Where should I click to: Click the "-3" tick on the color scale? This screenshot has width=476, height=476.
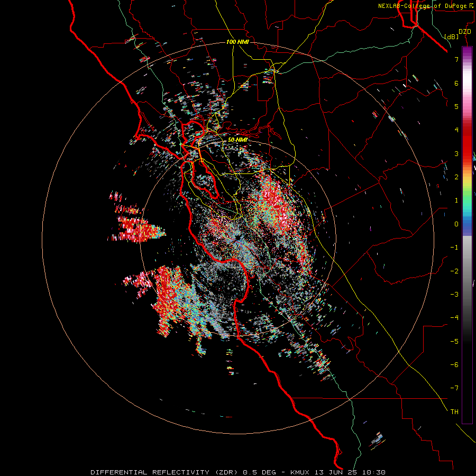454,295
